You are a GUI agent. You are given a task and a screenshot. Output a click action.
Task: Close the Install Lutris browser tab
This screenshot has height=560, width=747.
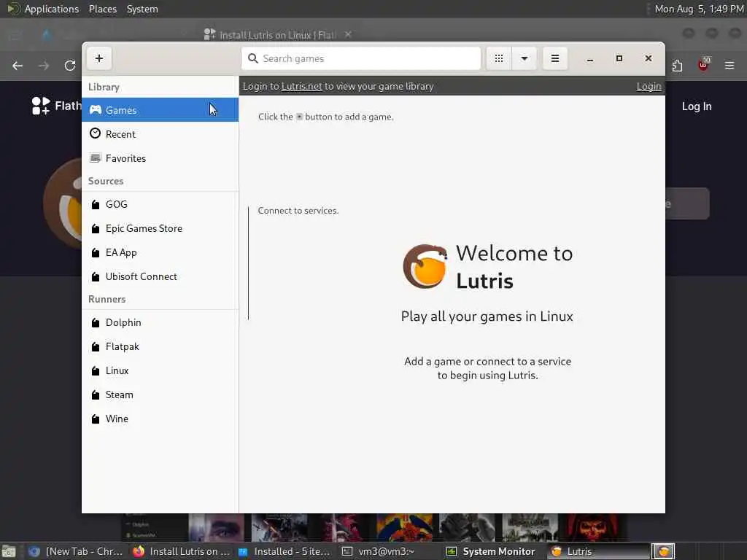click(x=348, y=34)
